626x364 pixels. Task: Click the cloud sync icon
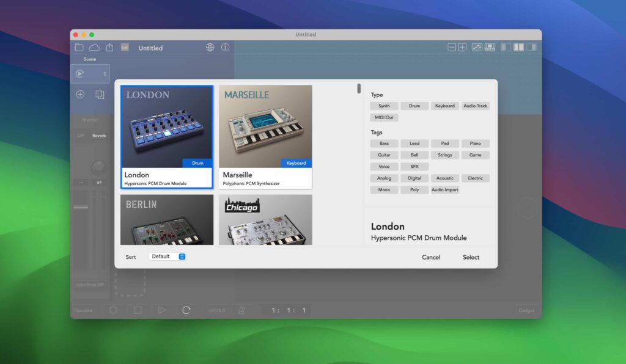pos(95,47)
